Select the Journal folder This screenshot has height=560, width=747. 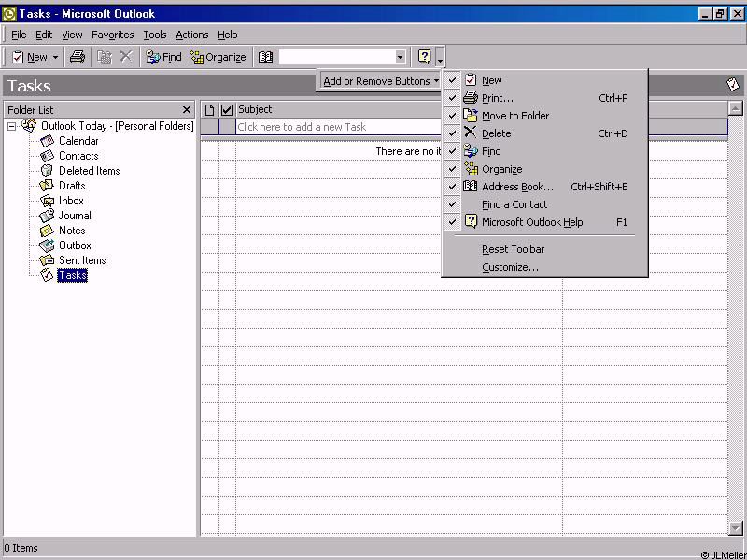tap(75, 216)
